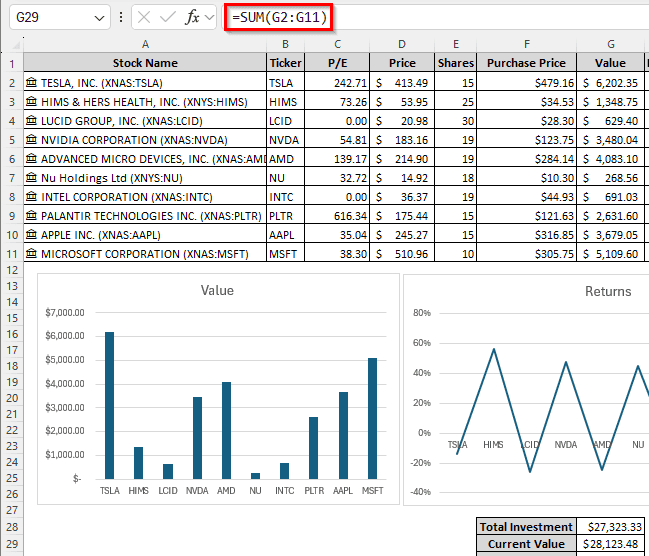Click the P/E header cell
This screenshot has width=649, height=556.
[337, 63]
